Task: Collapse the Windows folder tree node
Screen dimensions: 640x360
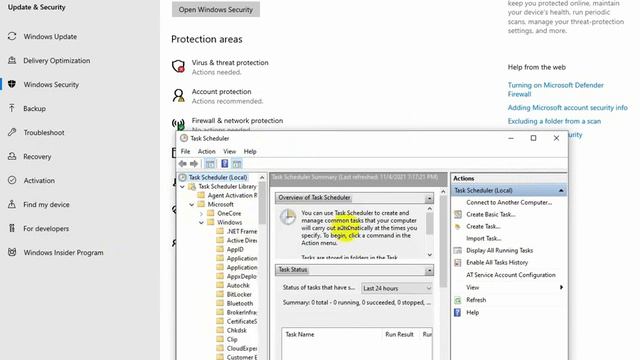Action: [201, 222]
